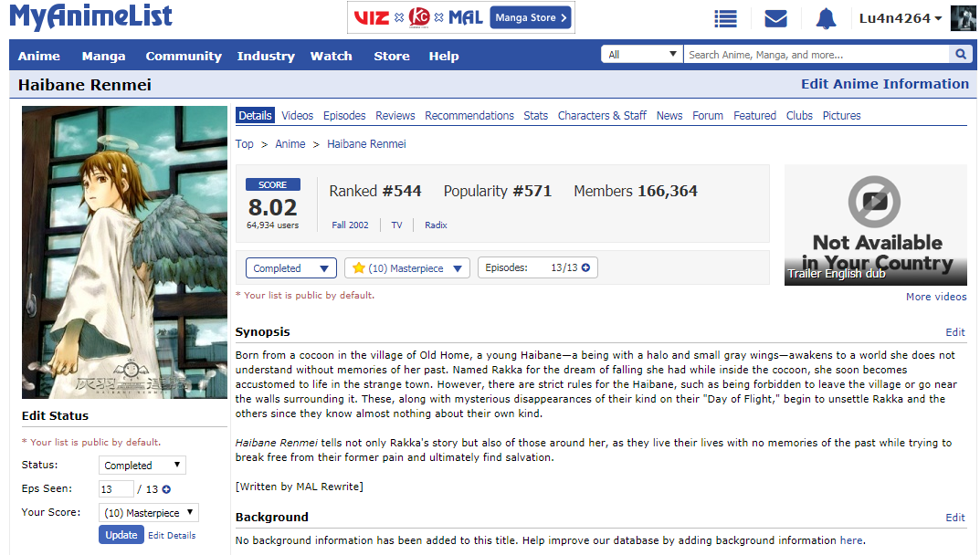Screen dimensions: 980x555
Task: Open the Characters & Staff tab
Action: coord(602,116)
